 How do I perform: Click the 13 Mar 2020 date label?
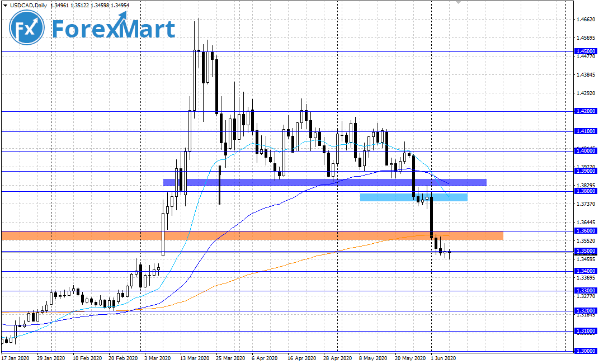coord(194,358)
